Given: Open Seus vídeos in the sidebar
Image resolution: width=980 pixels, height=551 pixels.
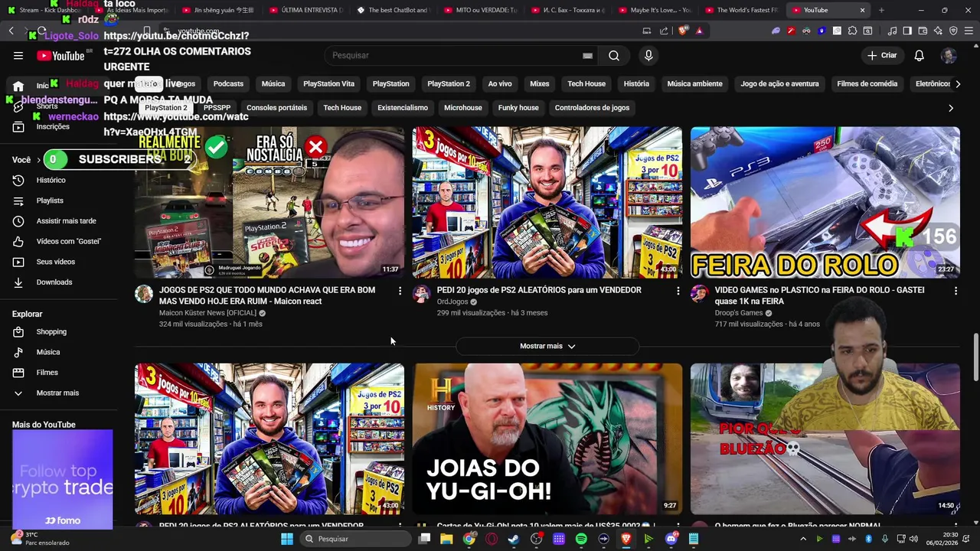Looking at the screenshot, I should (x=55, y=262).
